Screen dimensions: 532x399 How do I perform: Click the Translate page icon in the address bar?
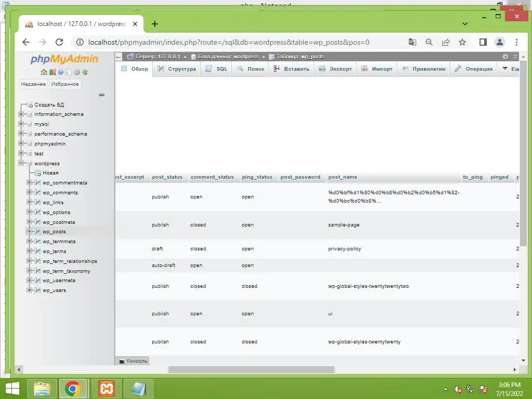coord(412,42)
